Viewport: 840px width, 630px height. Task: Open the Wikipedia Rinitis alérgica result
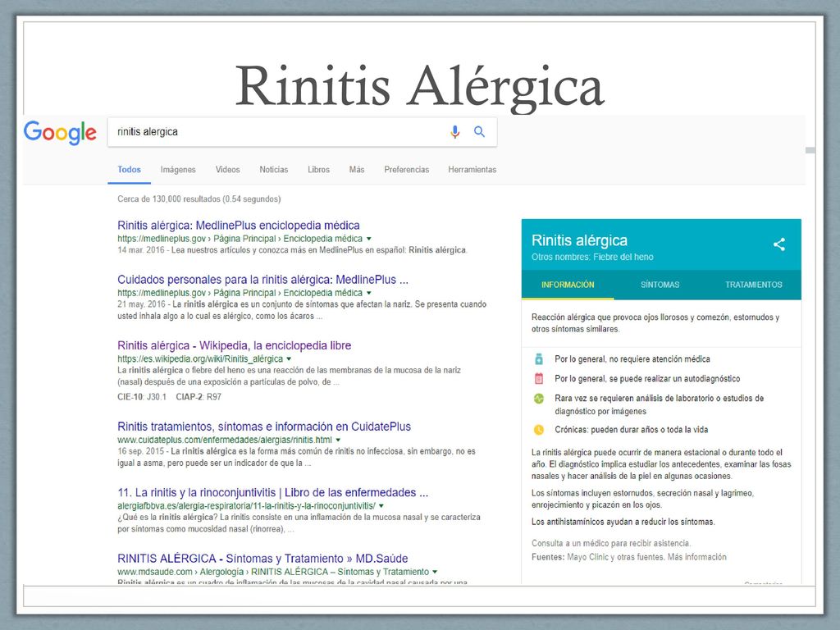tap(234, 345)
